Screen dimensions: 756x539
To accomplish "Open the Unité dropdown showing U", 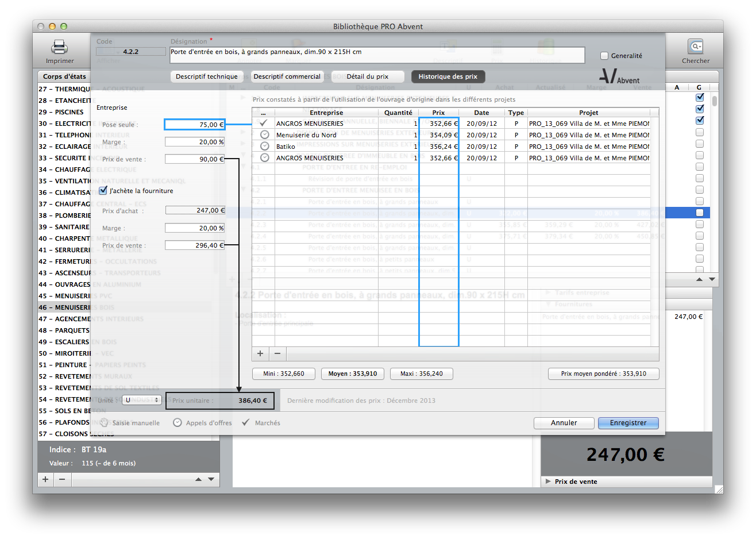I will click(141, 400).
